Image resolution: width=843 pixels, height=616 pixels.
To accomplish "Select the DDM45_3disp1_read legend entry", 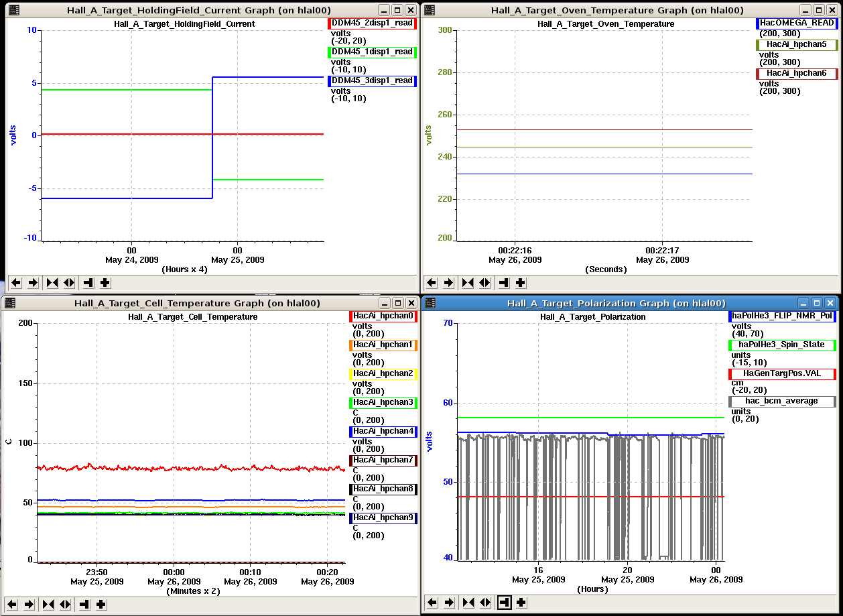I will pyautogui.click(x=372, y=81).
